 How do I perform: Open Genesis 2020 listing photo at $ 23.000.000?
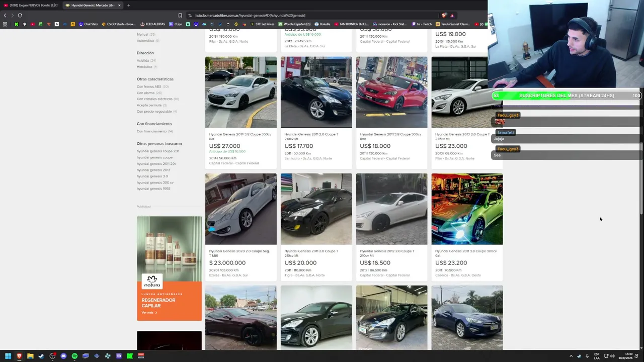tap(240, 209)
